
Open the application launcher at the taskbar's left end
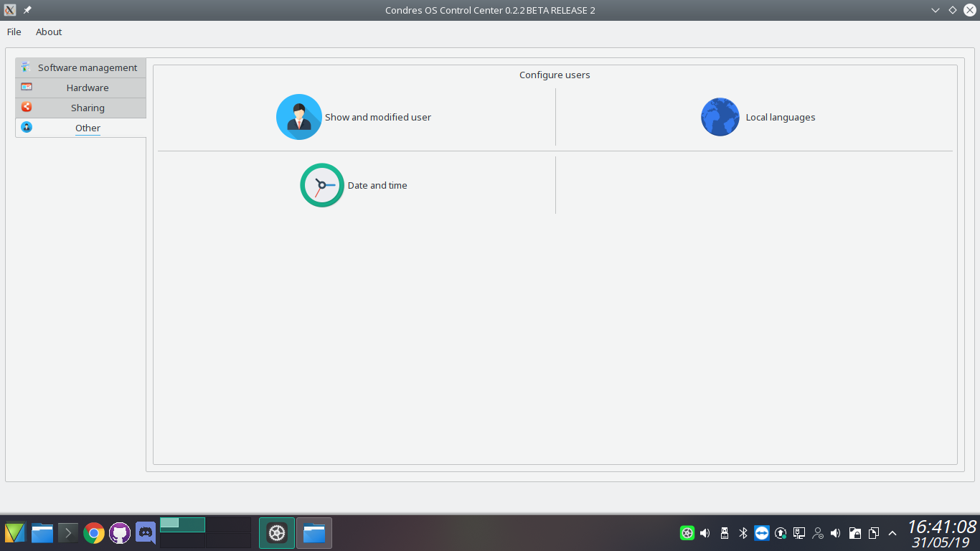pos(15,533)
